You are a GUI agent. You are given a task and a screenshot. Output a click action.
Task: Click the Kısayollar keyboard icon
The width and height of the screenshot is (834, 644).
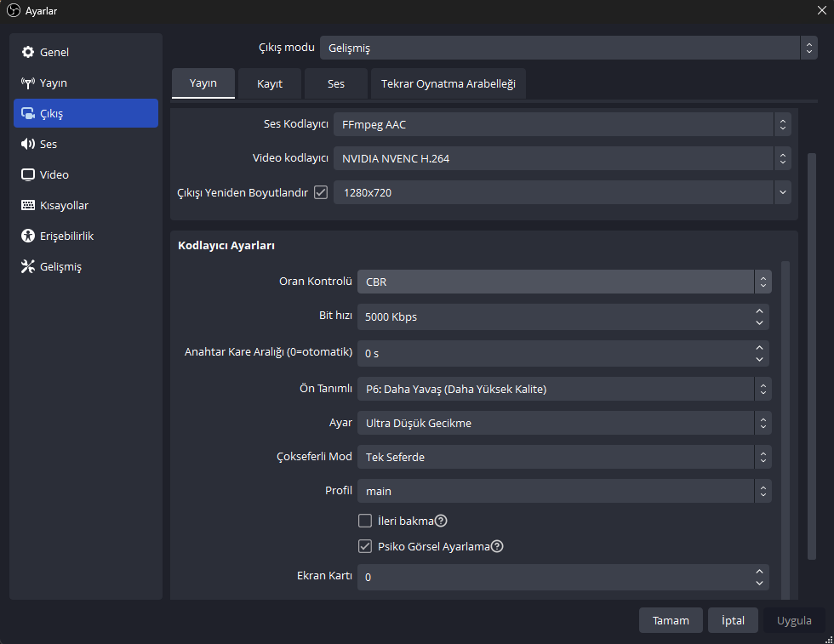pos(28,206)
